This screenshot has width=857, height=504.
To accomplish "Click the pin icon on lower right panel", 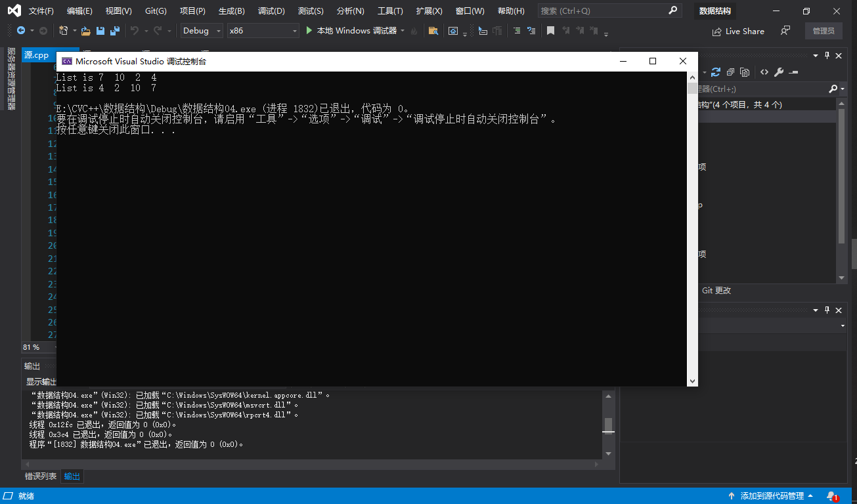I will pyautogui.click(x=827, y=310).
